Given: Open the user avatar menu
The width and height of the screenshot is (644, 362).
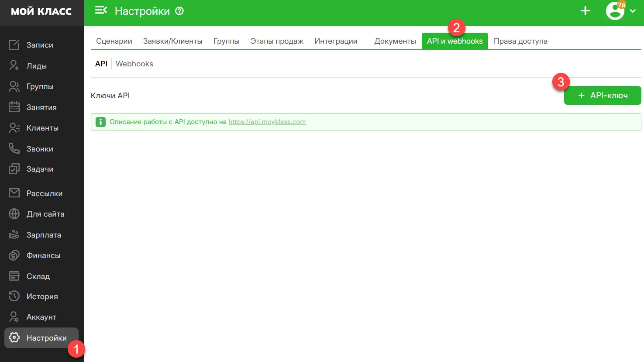Looking at the screenshot, I should point(615,11).
